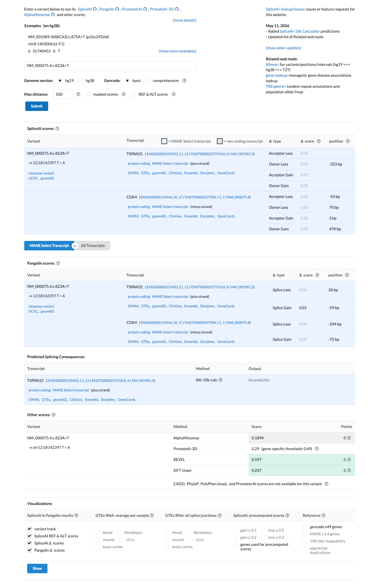
Task: Click help icon next to Max distance field
Action: [78, 94]
